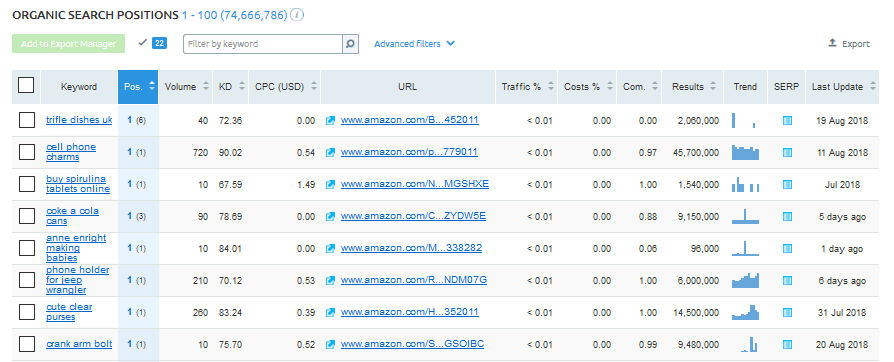This screenshot has width=894, height=362.
Task: Open SERP snapshot for coke a cola cans
Action: coord(787,217)
